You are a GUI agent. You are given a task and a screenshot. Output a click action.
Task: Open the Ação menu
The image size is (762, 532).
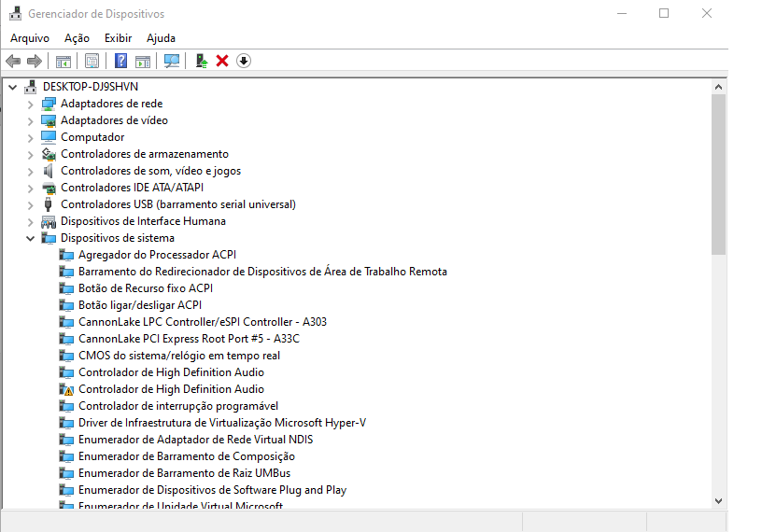tap(77, 38)
